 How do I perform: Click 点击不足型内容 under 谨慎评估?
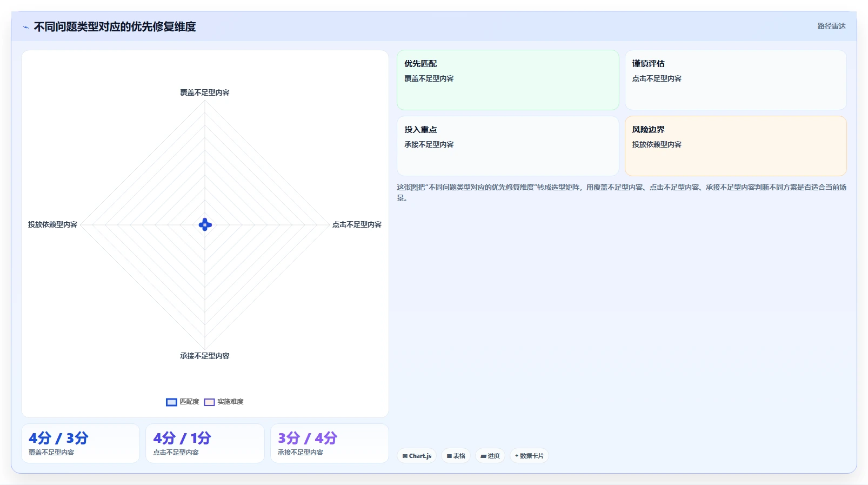click(x=657, y=78)
